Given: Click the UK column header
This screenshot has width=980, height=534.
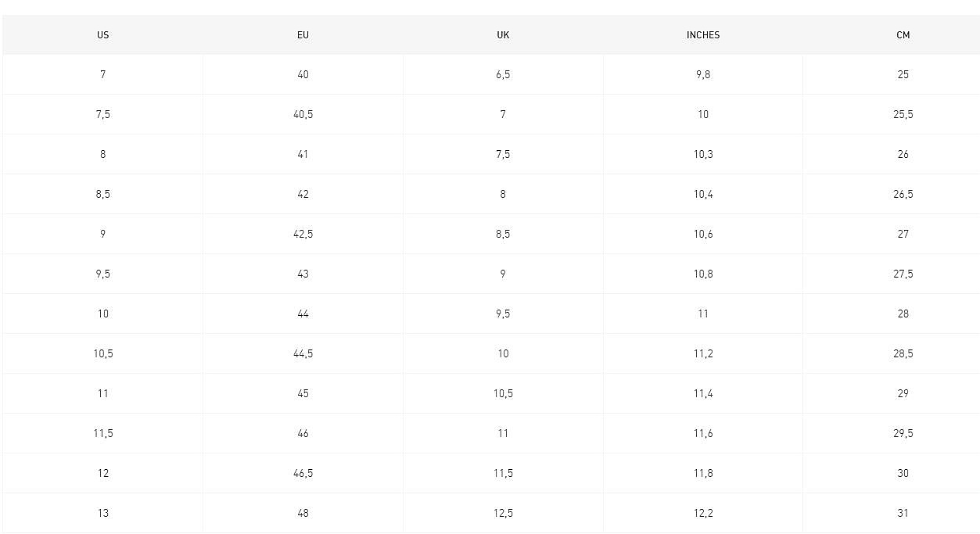Looking at the screenshot, I should 503,35.
